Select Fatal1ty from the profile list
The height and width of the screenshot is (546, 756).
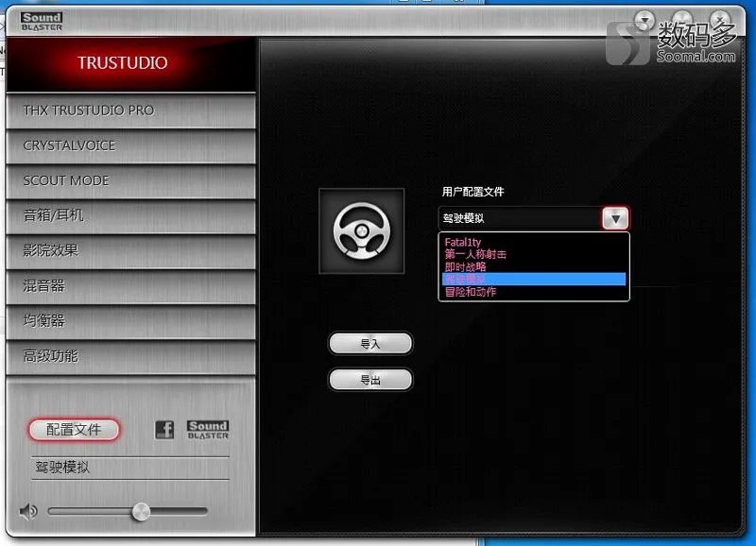coord(534,242)
